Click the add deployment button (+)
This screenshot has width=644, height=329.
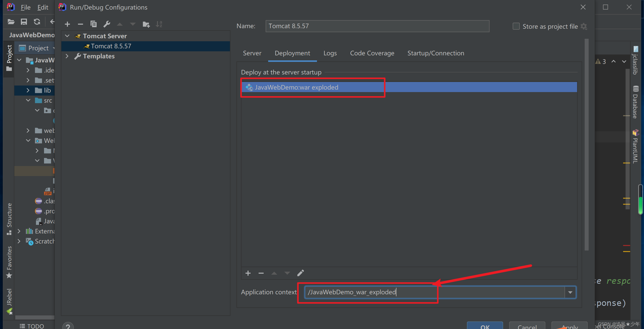248,273
